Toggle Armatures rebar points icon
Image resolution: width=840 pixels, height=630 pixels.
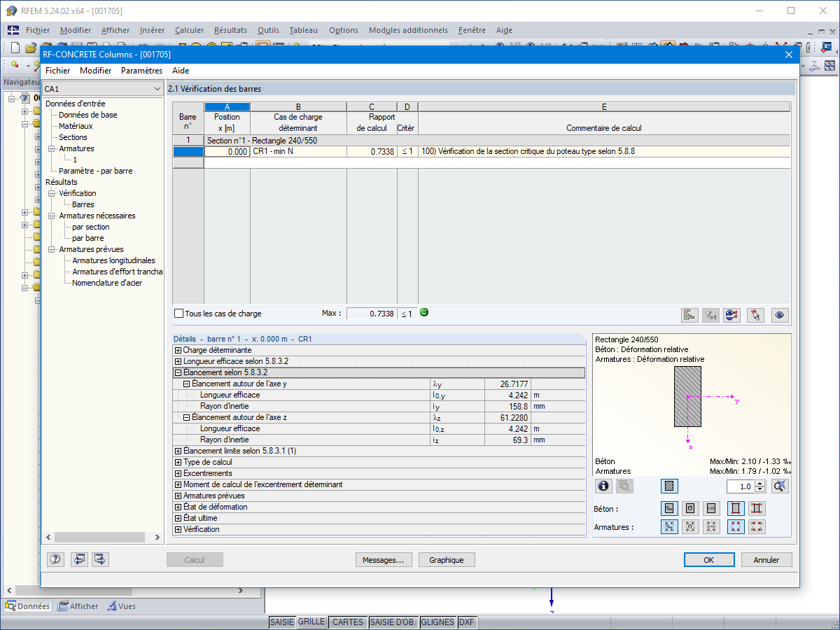[736, 526]
